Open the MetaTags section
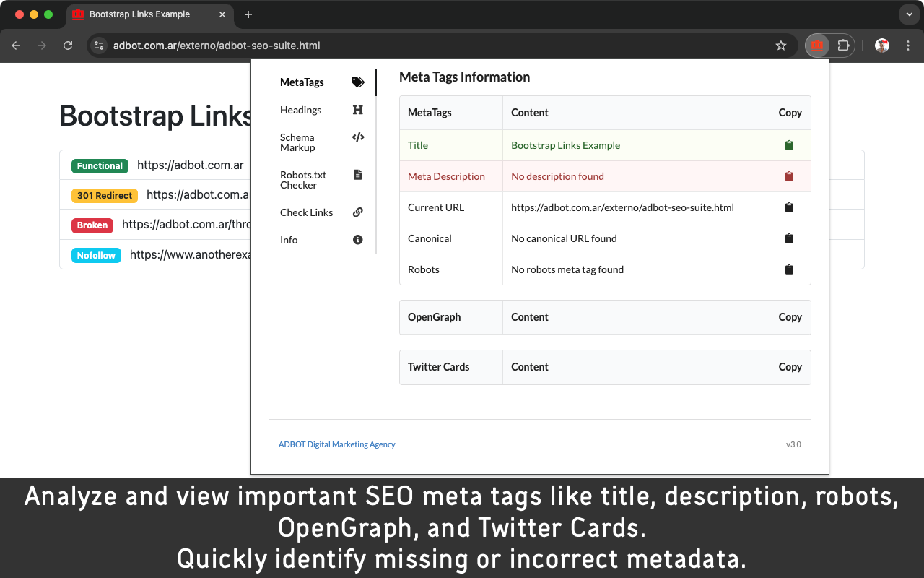 click(x=322, y=82)
